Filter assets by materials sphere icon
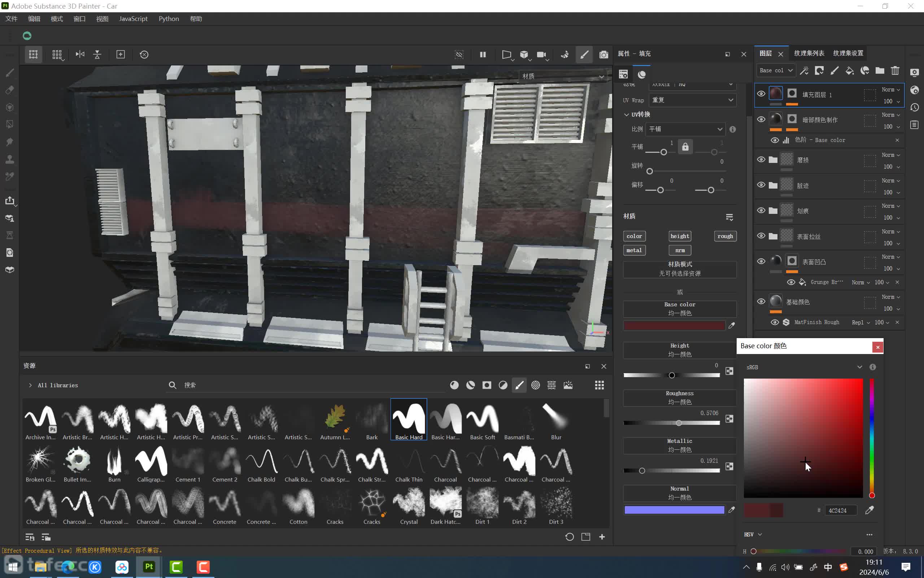Screen dimensions: 924x578 point(454,385)
